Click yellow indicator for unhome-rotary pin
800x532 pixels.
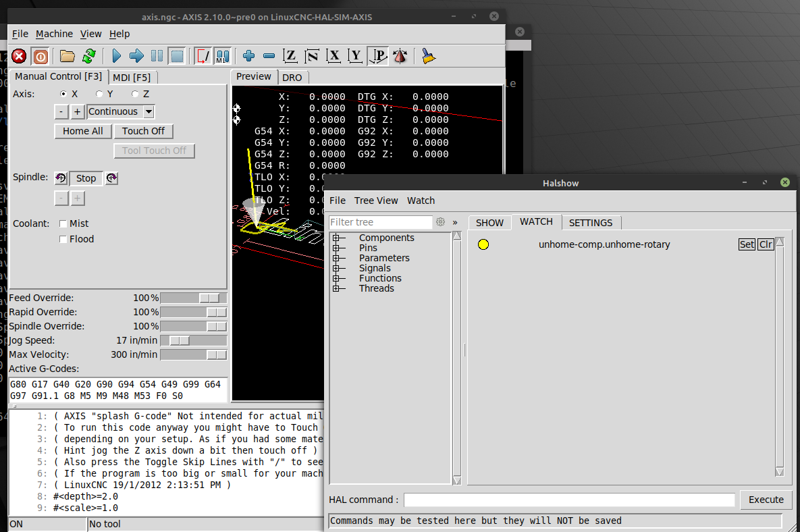point(483,244)
